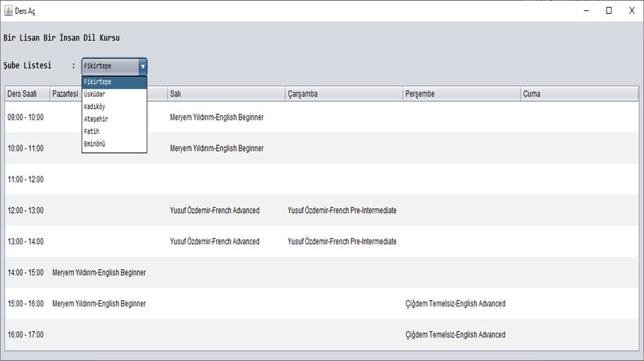Click Çarşamba 12:00 French Pre-Intermediate cell
The width and height of the screenshot is (644, 361).
pyautogui.click(x=343, y=210)
